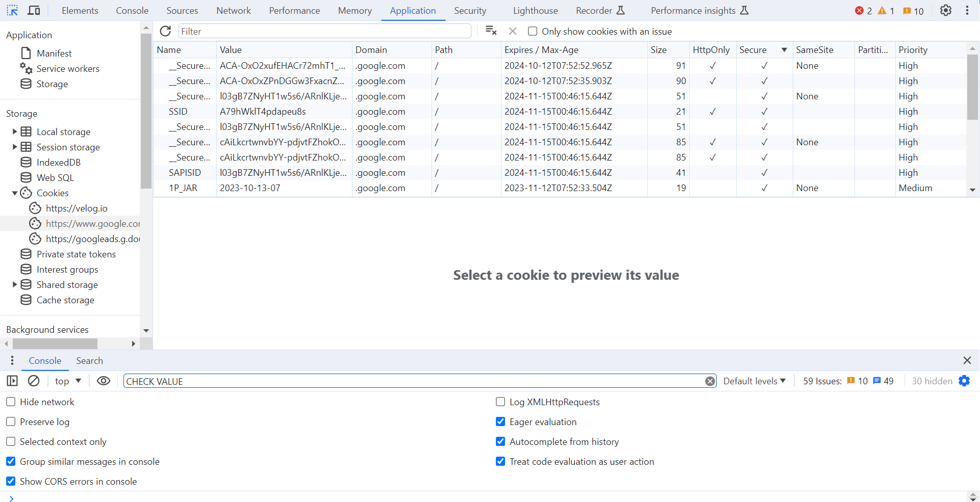Screen dimensions: 980x502
Task: Select the googleads cookie icon
Action: pos(35,239)
